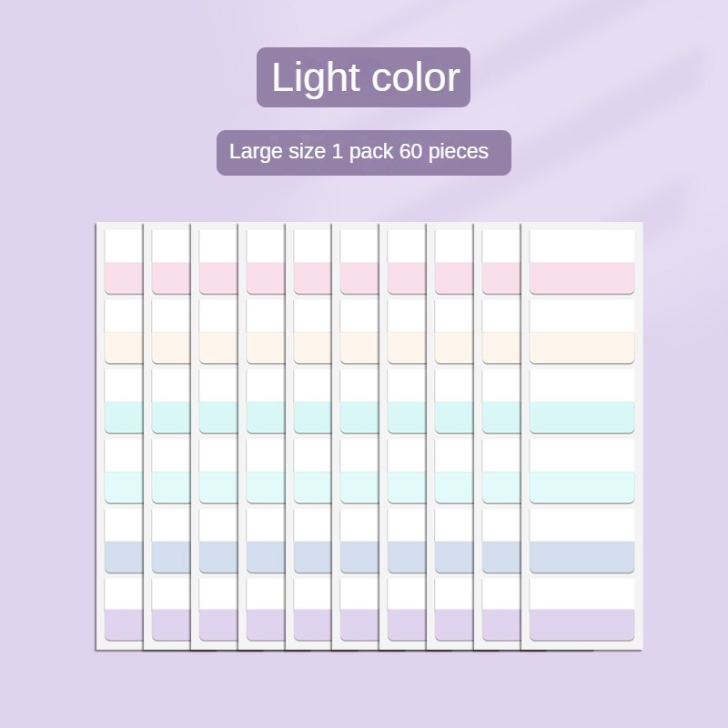Choose pink tab on third sheet from left
Screen dimensions: 728x728
click(217, 277)
